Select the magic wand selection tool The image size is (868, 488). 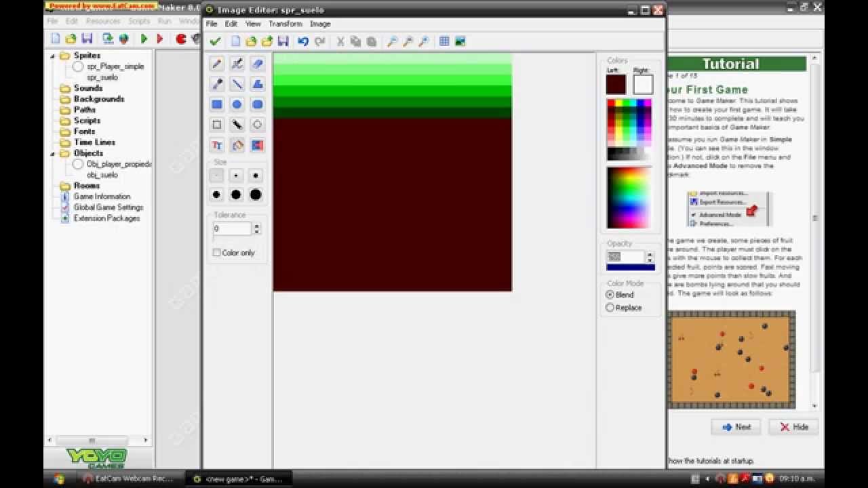pyautogui.click(x=237, y=125)
